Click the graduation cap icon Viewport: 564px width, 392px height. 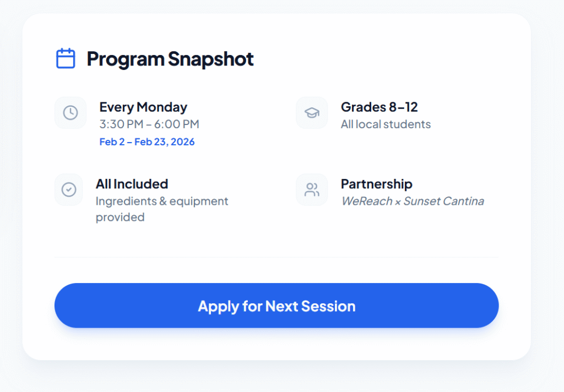[x=312, y=113]
